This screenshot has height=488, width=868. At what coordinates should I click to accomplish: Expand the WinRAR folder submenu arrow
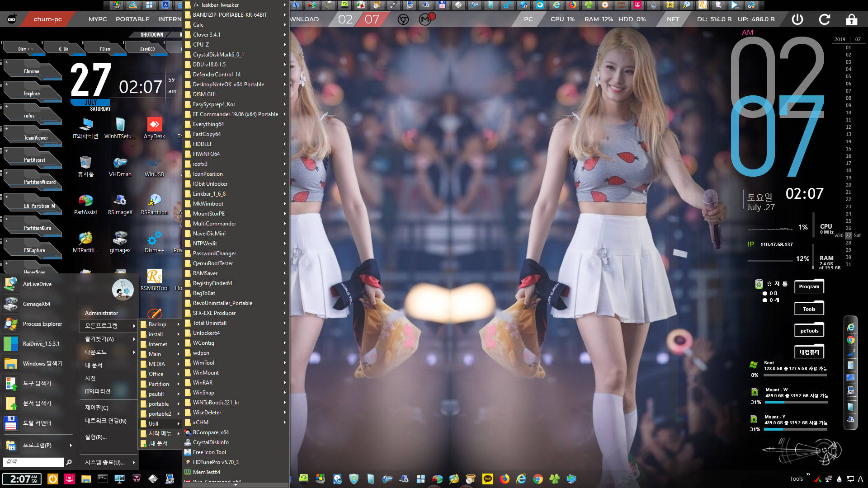(285, 383)
